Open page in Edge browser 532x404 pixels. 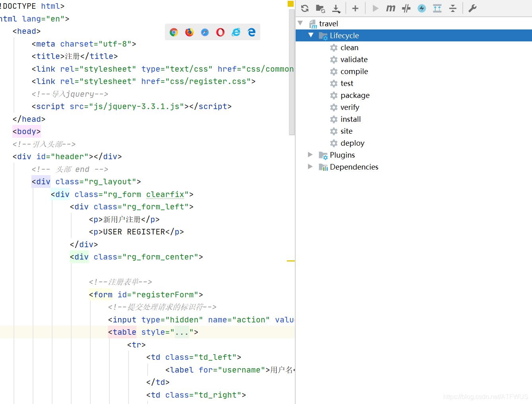point(251,32)
